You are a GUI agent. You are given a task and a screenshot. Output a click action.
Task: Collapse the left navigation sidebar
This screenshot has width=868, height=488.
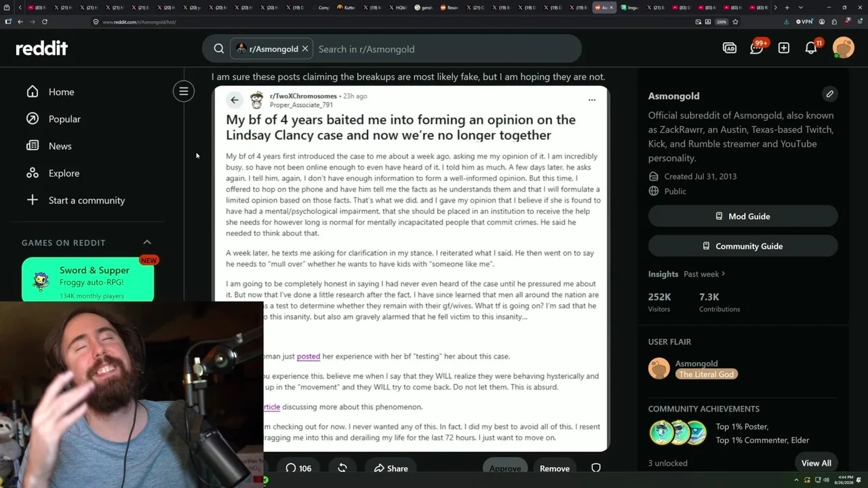click(184, 91)
